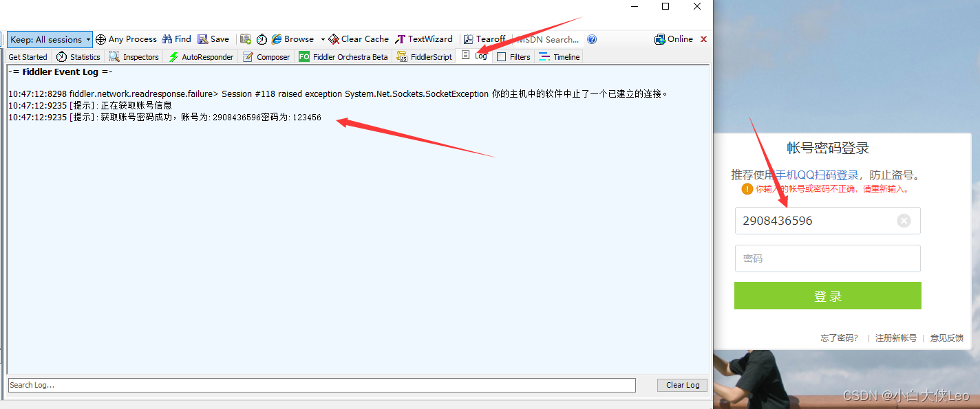Screen dimensions: 980x409
Task: Click the 手机QQ扫码登录 link
Action: [817, 175]
